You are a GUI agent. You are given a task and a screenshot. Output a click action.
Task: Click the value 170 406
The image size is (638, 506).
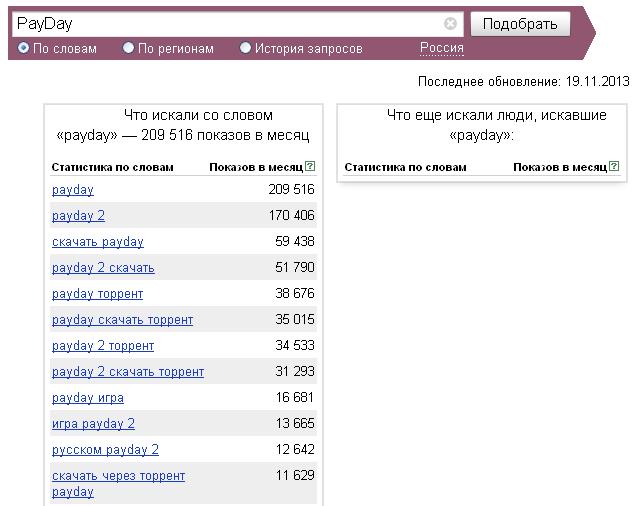tap(291, 216)
